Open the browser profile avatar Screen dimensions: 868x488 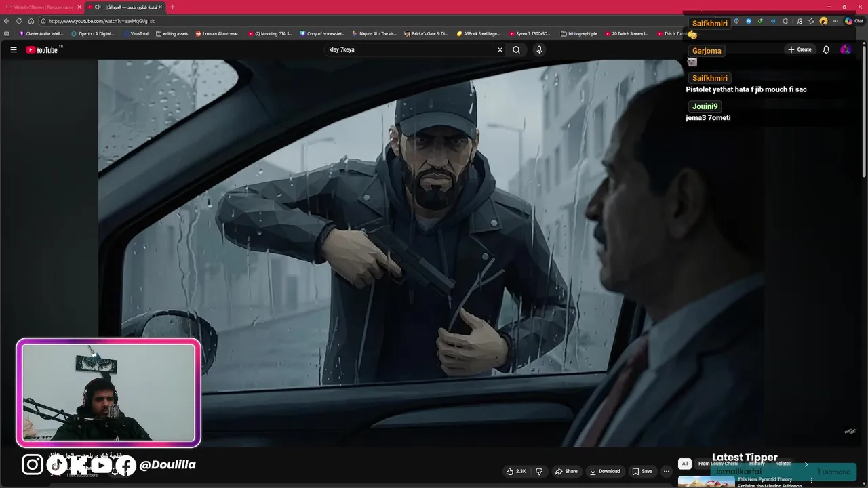823,21
